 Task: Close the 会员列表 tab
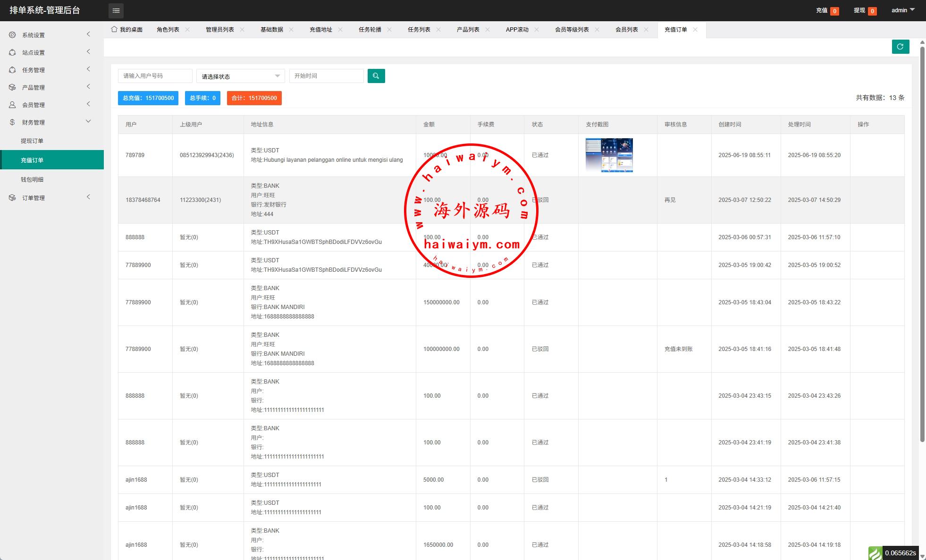[646, 29]
